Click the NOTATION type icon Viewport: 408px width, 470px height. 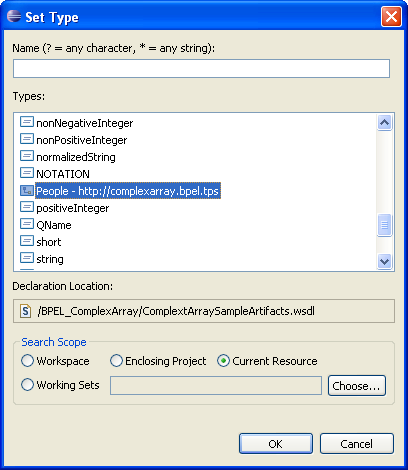coord(27,173)
